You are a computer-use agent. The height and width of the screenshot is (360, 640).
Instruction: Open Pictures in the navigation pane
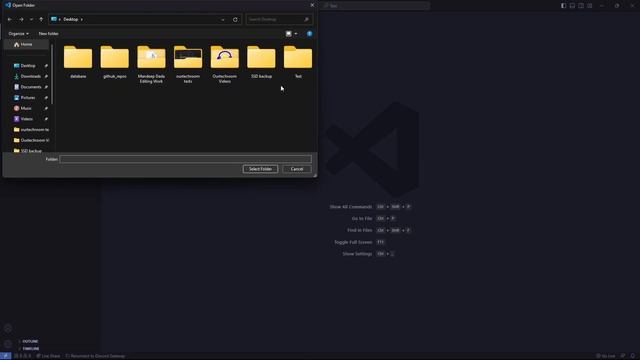[28, 98]
